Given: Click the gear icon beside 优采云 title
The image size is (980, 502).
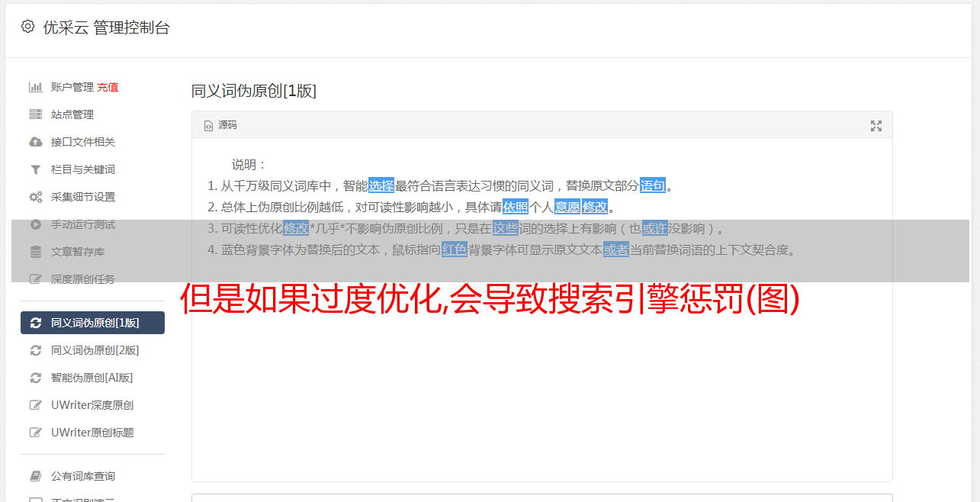Looking at the screenshot, I should pyautogui.click(x=27, y=27).
